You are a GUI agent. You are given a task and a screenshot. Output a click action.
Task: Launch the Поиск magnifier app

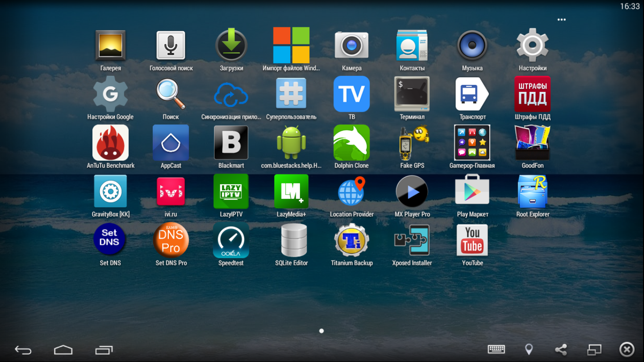click(x=171, y=94)
